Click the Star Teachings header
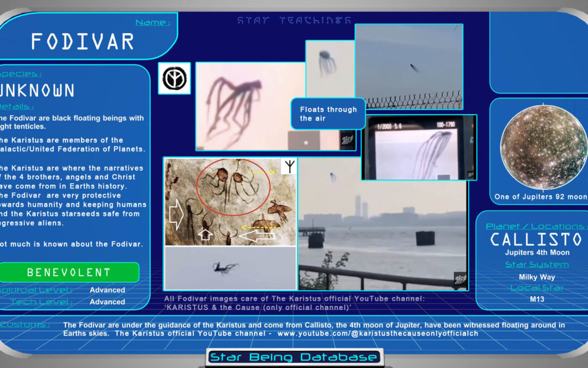Image resolution: width=588 pixels, height=368 pixels. (x=294, y=21)
